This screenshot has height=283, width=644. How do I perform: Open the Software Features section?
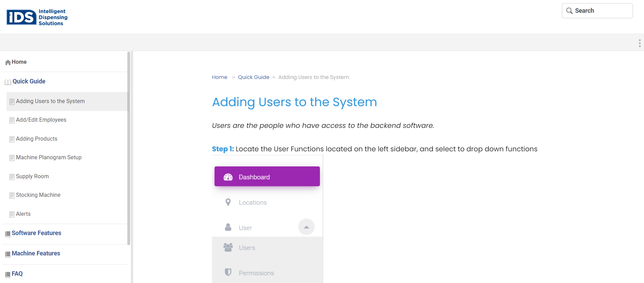tap(36, 233)
